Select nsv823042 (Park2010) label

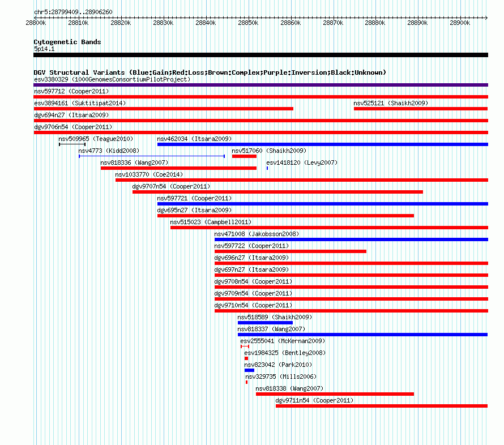click(x=279, y=365)
